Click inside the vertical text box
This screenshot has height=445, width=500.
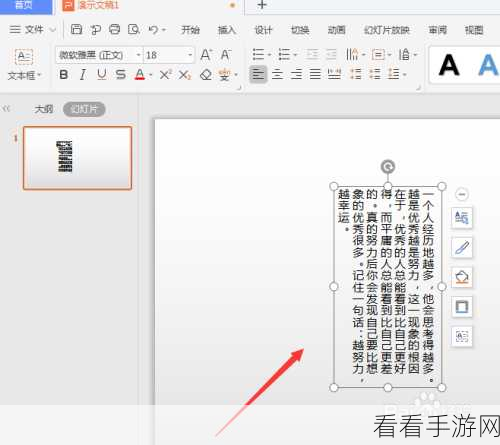click(388, 287)
